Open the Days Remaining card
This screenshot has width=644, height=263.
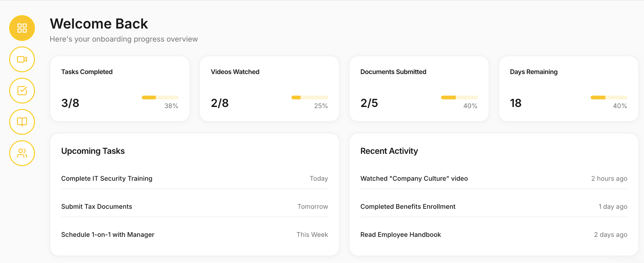click(x=569, y=89)
